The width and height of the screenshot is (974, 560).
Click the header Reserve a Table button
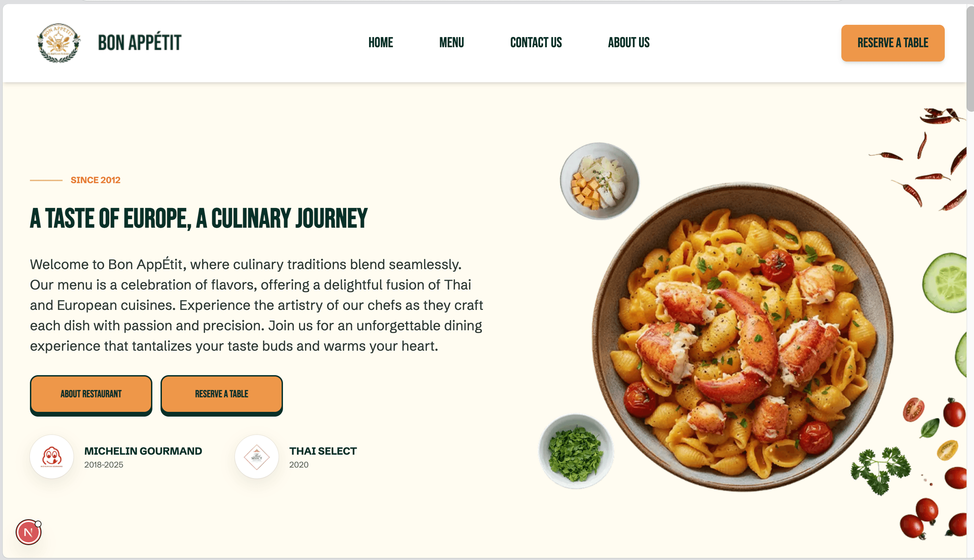tap(892, 43)
